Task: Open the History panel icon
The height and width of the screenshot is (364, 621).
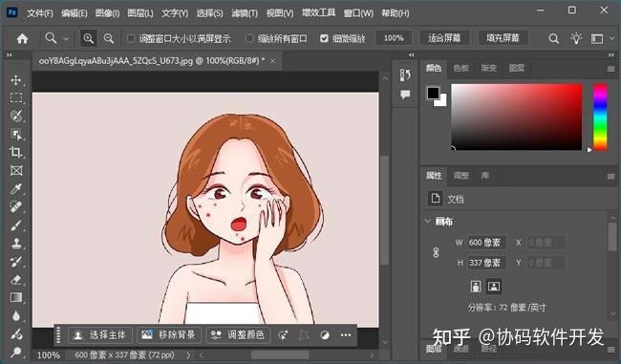Action: [405, 75]
